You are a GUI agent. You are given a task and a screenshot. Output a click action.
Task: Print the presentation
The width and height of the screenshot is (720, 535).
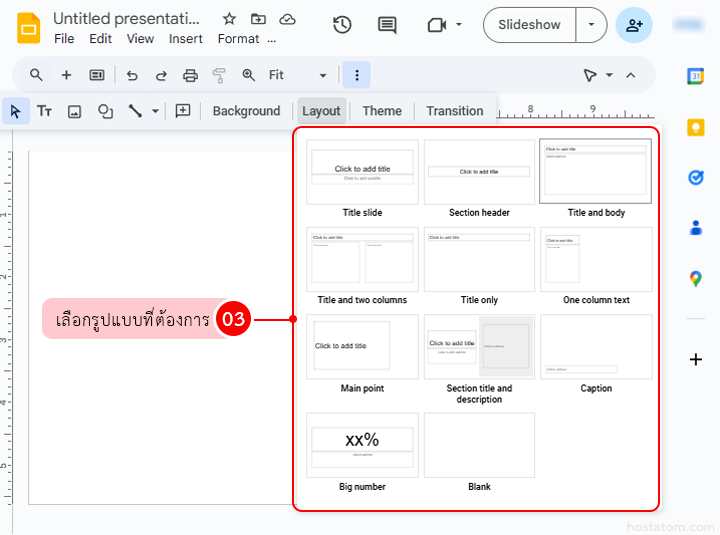190,75
